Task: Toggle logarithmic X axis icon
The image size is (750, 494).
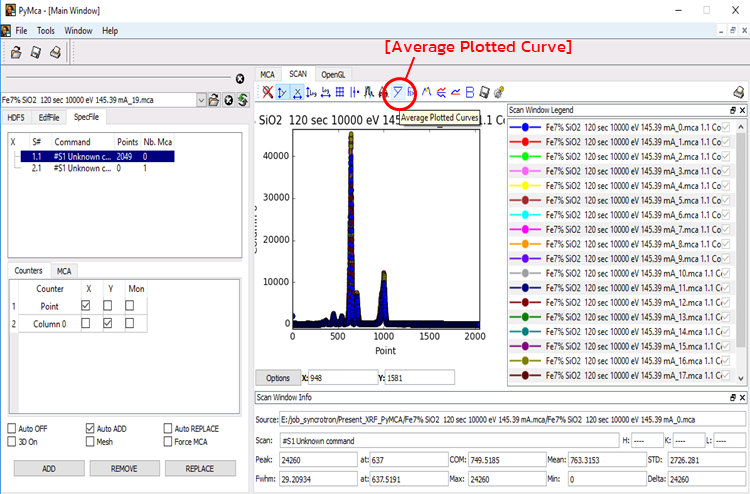Action: tap(326, 92)
